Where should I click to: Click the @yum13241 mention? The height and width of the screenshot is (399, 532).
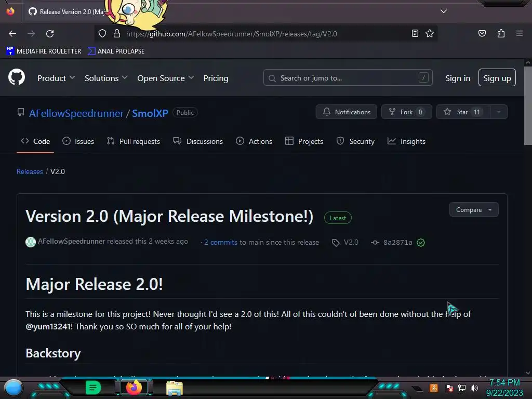tap(48, 327)
